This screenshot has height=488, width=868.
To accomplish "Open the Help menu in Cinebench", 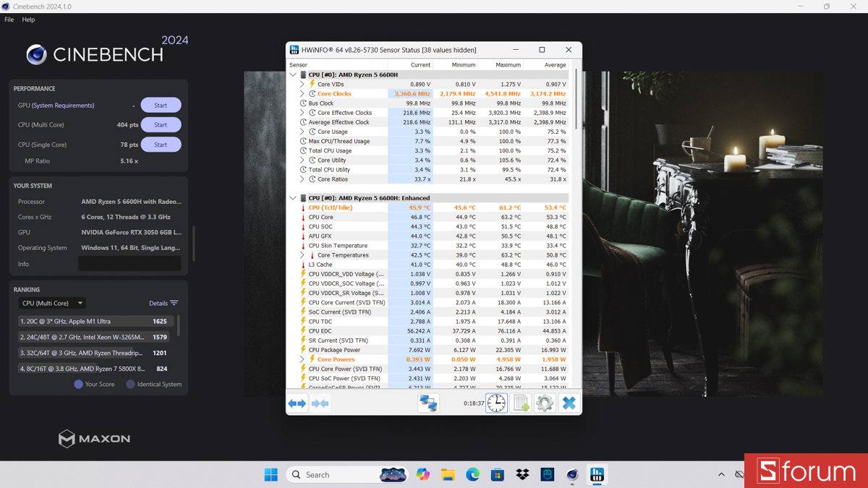I will [x=28, y=20].
